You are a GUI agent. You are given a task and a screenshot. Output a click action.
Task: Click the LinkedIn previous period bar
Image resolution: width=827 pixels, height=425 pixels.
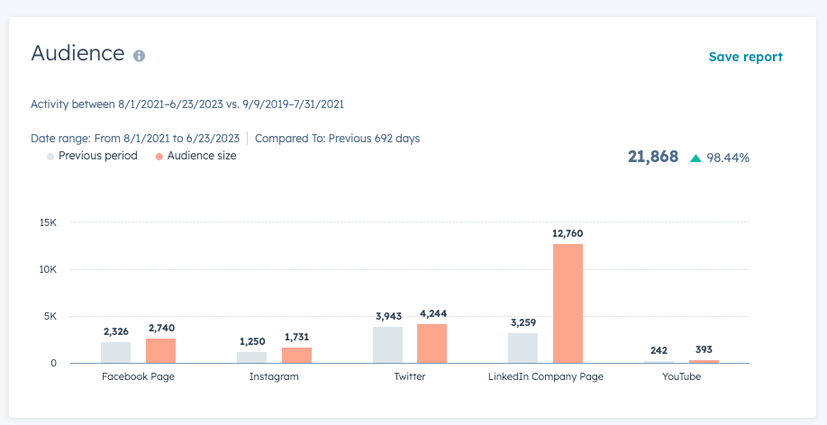click(523, 348)
